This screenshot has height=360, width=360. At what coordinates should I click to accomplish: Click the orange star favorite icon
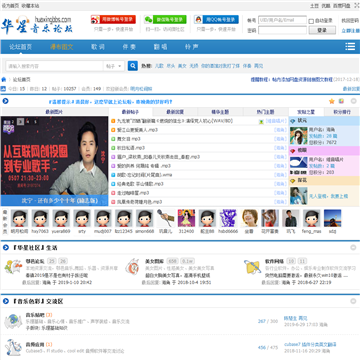(x=332, y=101)
